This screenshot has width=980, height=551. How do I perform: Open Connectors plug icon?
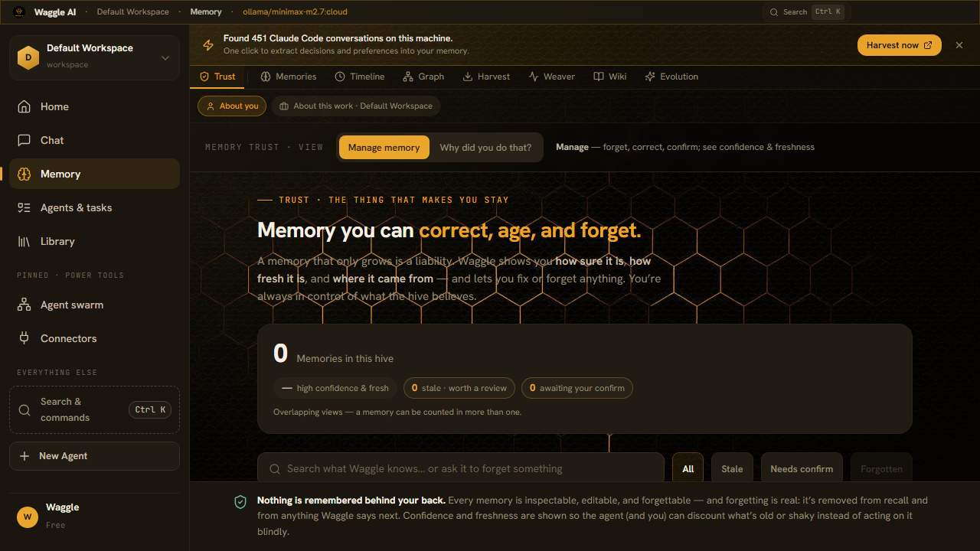[x=24, y=338]
